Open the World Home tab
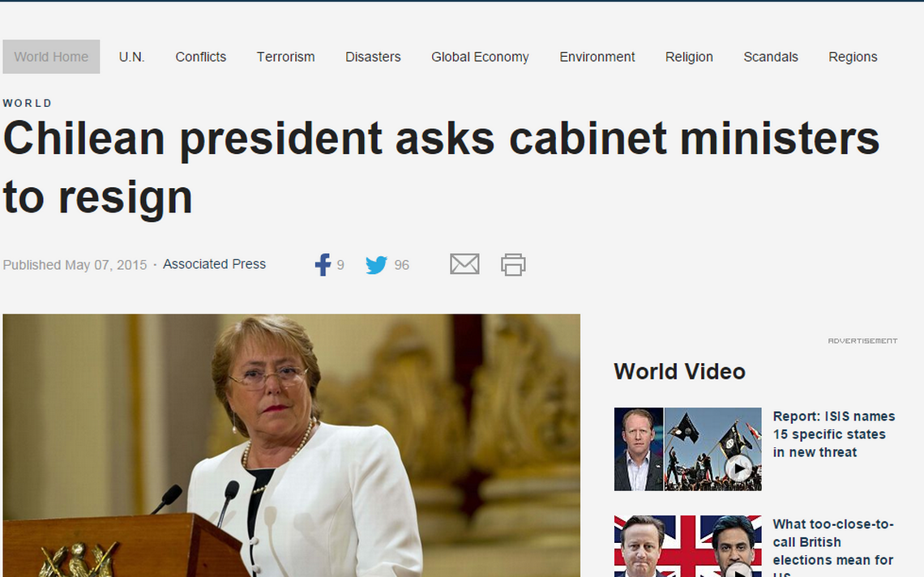This screenshot has width=924, height=577. coord(51,57)
